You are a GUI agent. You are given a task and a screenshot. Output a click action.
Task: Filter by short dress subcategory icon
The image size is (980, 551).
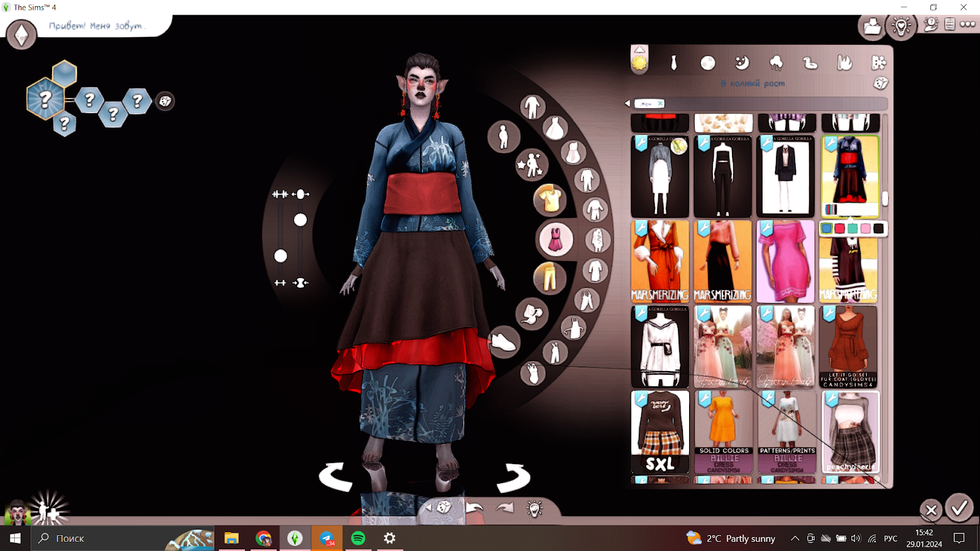coord(573,152)
